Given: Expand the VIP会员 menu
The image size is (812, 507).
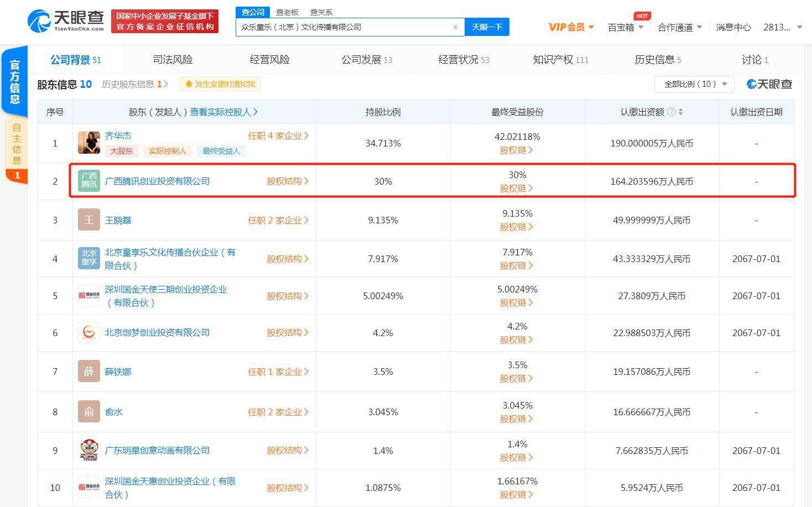Looking at the screenshot, I should pos(571,27).
